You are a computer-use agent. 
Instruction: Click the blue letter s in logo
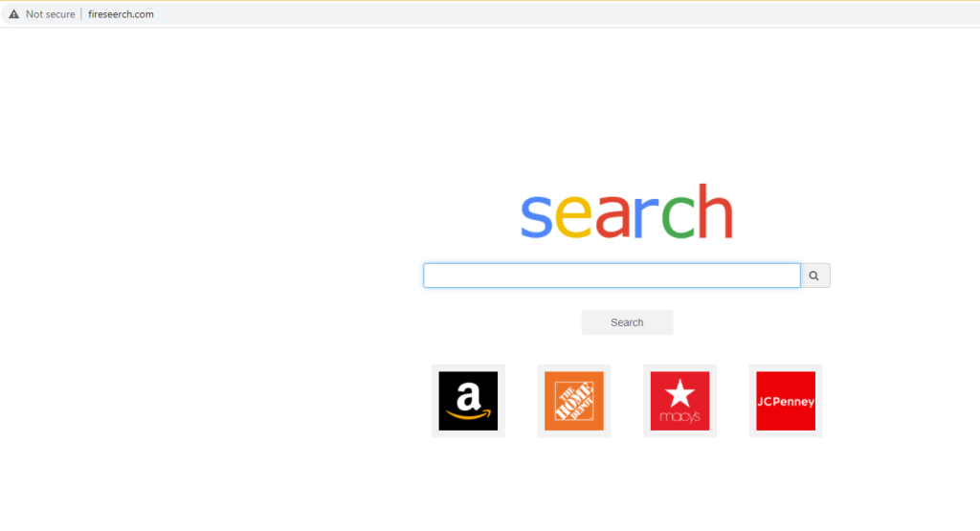click(537, 217)
